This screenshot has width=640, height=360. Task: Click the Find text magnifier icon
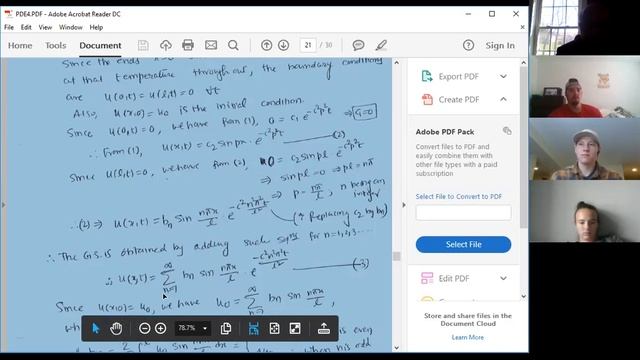[x=233, y=45]
